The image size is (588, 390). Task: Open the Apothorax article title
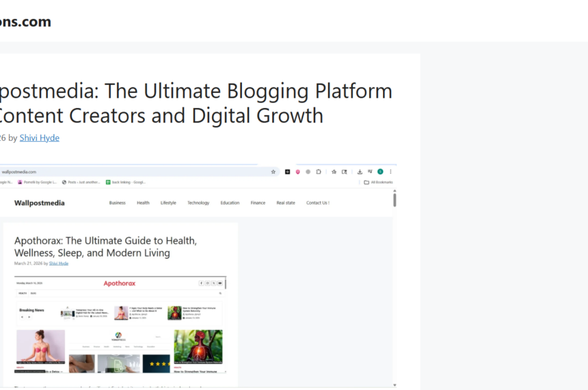[105, 246]
